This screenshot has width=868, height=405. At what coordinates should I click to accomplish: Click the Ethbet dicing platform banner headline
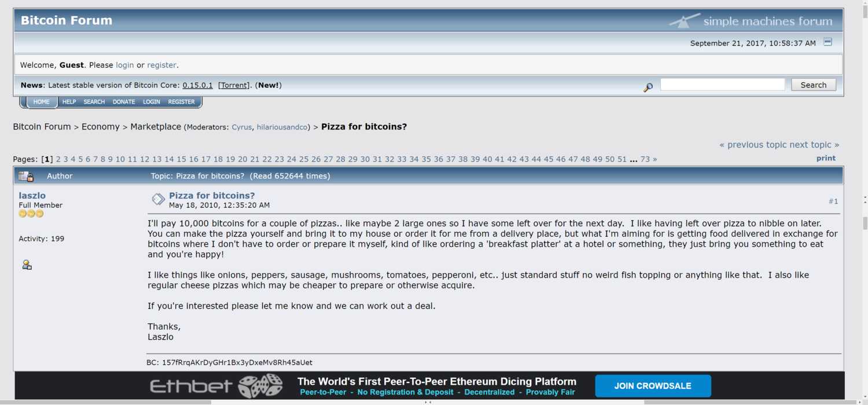pyautogui.click(x=437, y=381)
